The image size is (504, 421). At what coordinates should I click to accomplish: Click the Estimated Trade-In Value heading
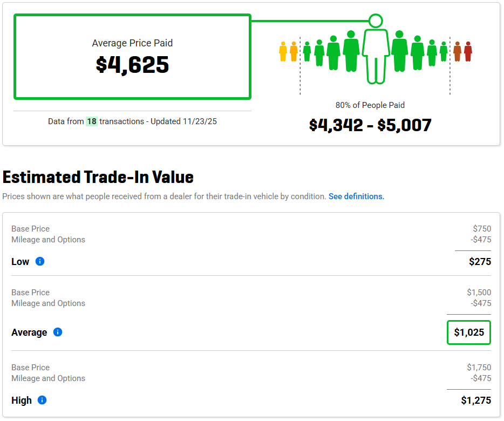point(98,177)
